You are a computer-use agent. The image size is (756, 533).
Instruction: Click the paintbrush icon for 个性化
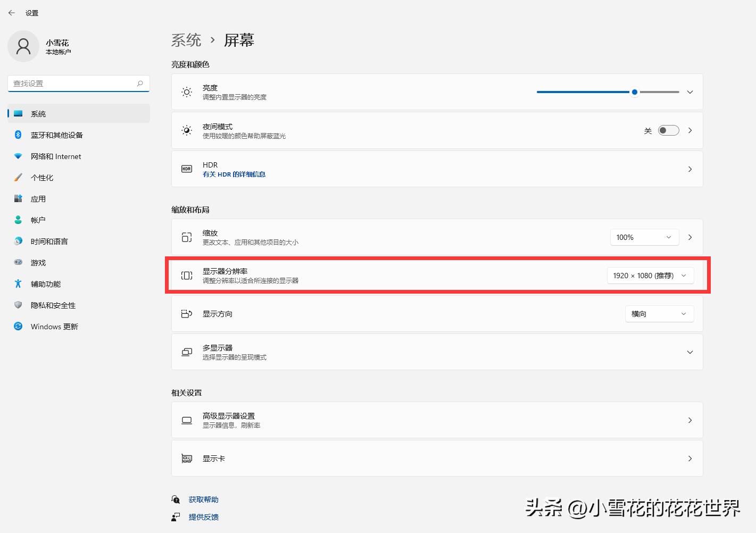18,178
